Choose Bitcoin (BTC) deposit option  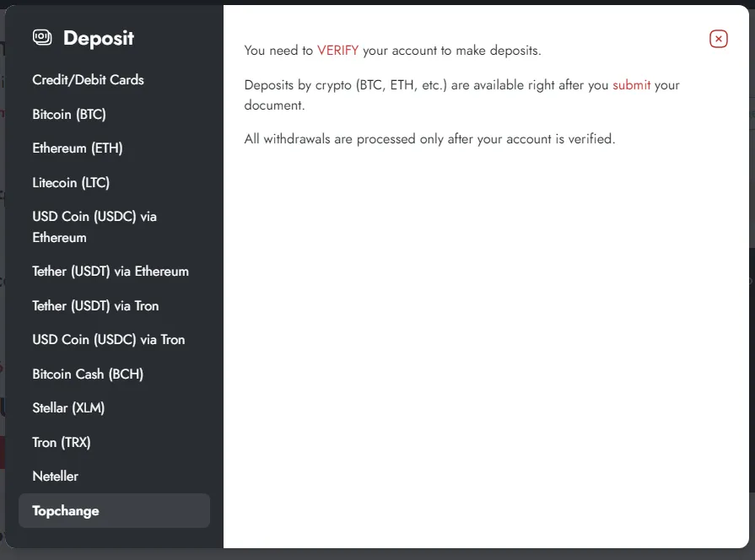(x=69, y=114)
